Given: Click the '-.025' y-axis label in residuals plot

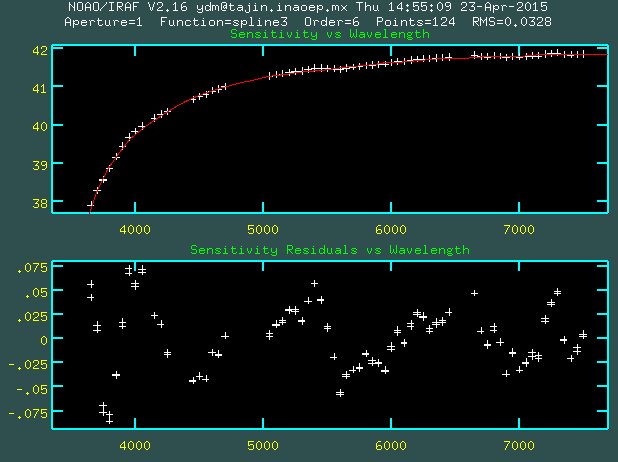Looking at the screenshot, I should (x=28, y=364).
